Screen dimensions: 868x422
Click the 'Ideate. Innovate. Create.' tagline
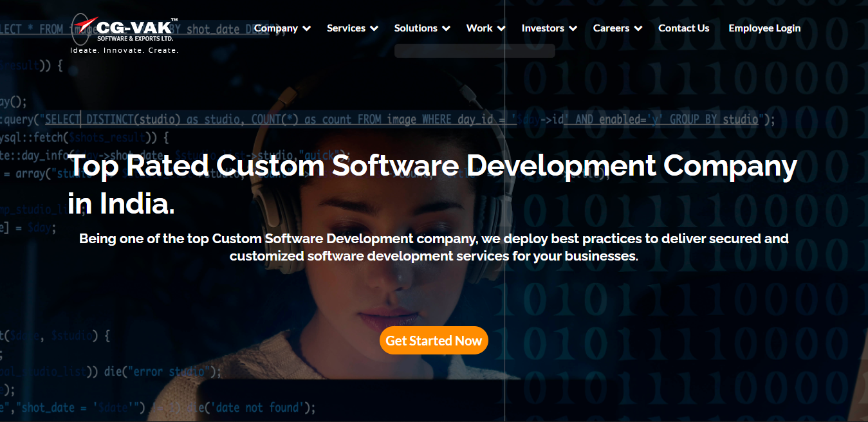pyautogui.click(x=124, y=50)
